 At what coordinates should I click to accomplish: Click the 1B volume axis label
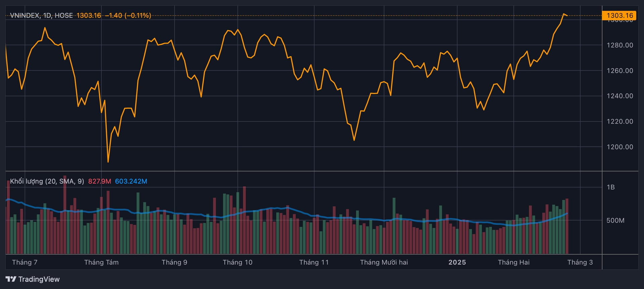[611, 187]
